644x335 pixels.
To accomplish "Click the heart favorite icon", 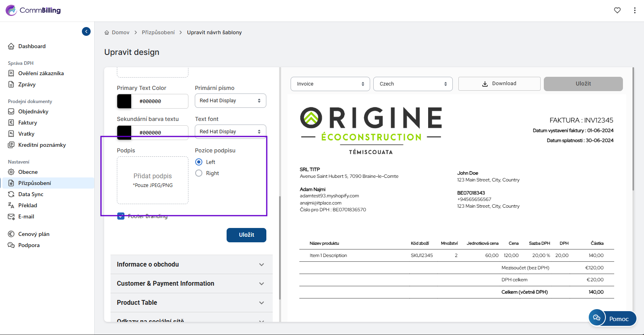I will pos(617,10).
